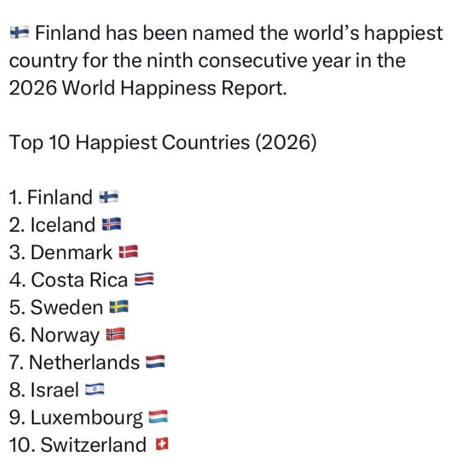Click the "Top 10 Happiest Countries (2026)" heading
The width and height of the screenshot is (458, 476).
(x=163, y=142)
